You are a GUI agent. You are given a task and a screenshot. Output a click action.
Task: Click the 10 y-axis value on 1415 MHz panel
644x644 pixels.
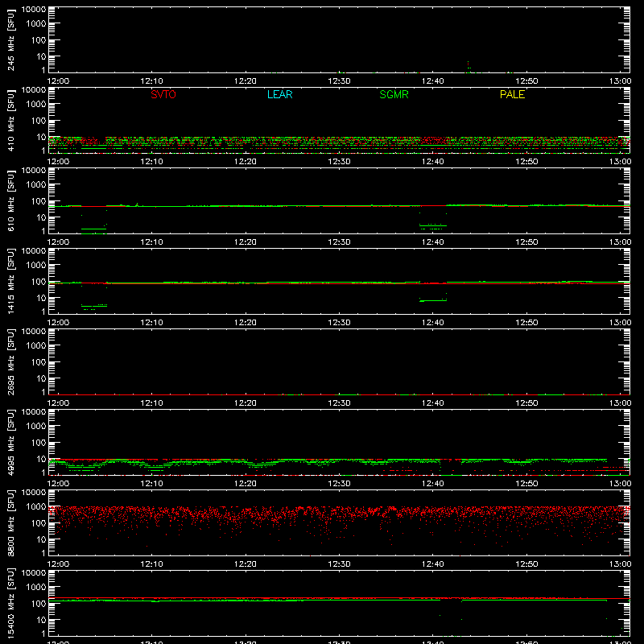(41, 298)
